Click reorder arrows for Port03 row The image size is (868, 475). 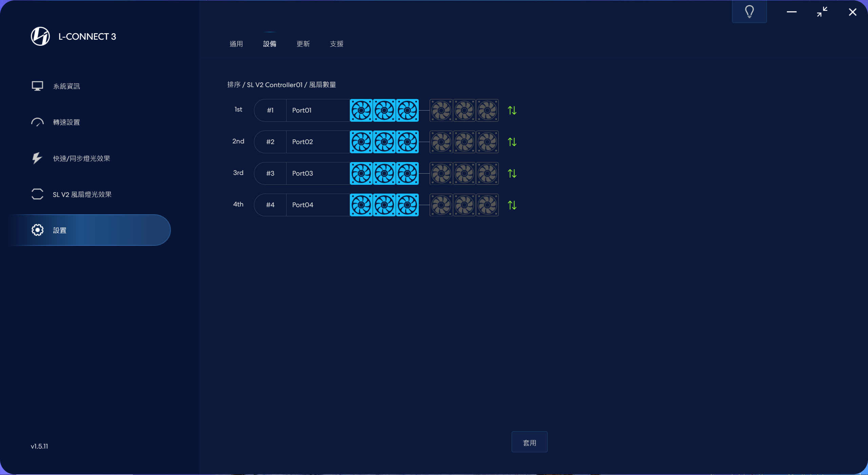click(512, 174)
